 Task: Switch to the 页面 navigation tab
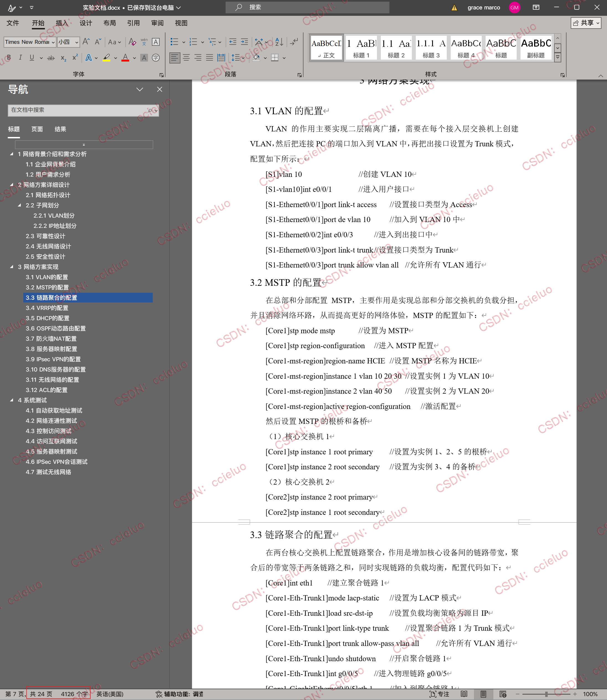point(37,129)
